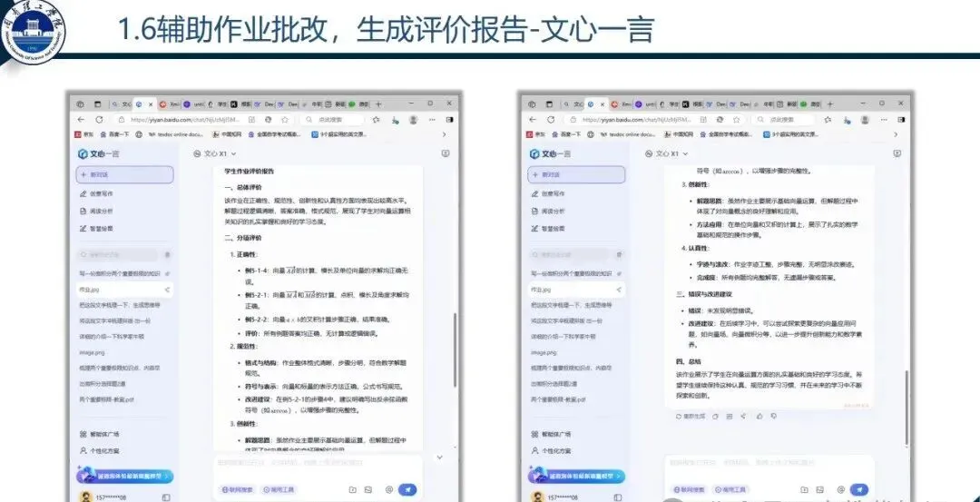Click 新对话 button in left window
Image resolution: width=980 pixels, height=502 pixels.
pos(124,174)
